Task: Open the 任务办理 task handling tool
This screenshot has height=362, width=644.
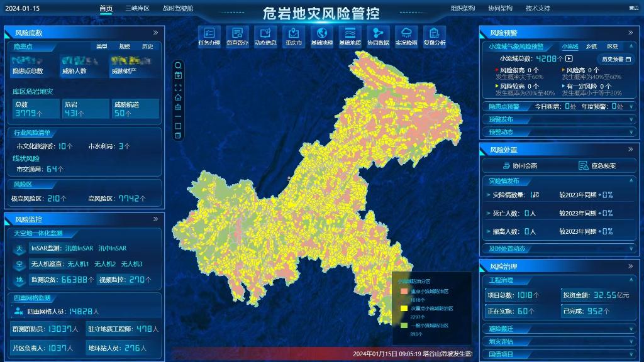Action: [209, 36]
